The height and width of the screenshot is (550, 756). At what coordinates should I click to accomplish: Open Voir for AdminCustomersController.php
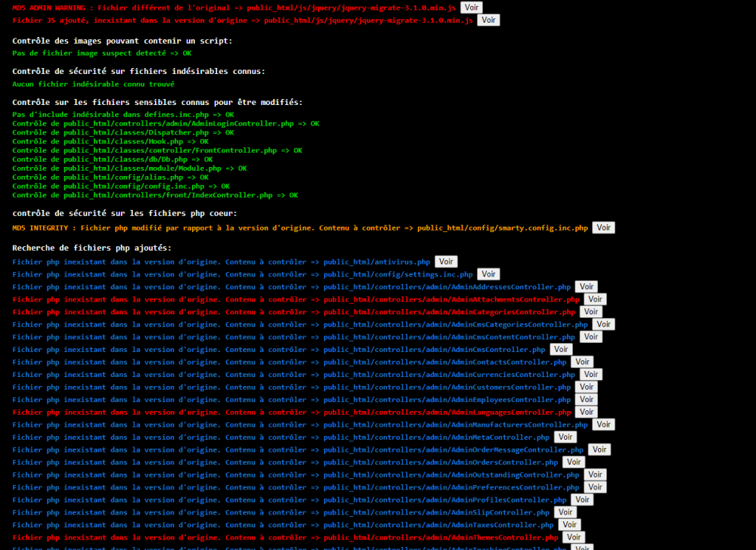pyautogui.click(x=587, y=387)
